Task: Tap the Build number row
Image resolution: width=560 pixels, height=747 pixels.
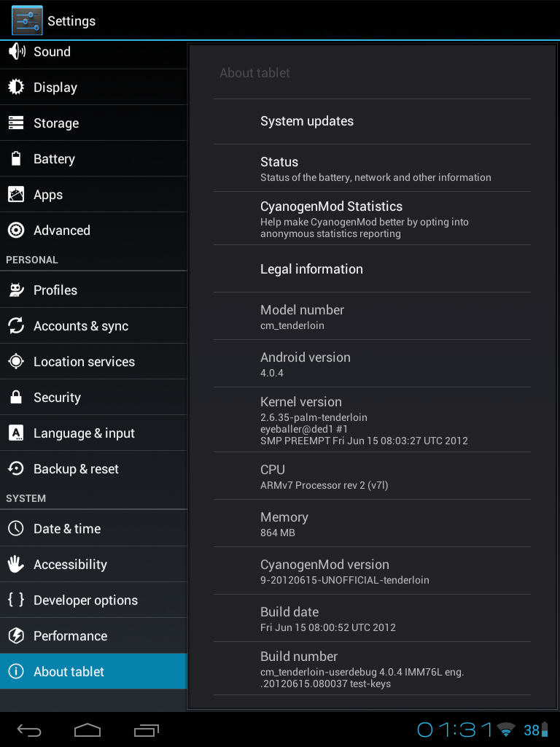Action: [372, 668]
